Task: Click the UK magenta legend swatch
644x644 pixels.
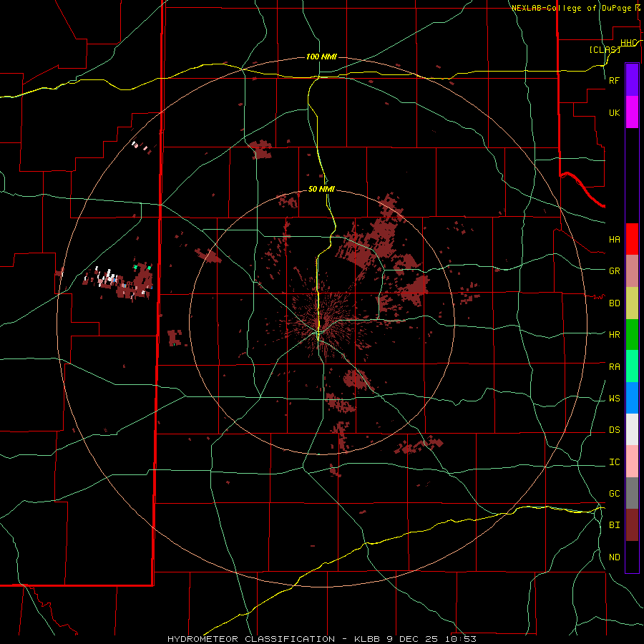Action: [632, 112]
